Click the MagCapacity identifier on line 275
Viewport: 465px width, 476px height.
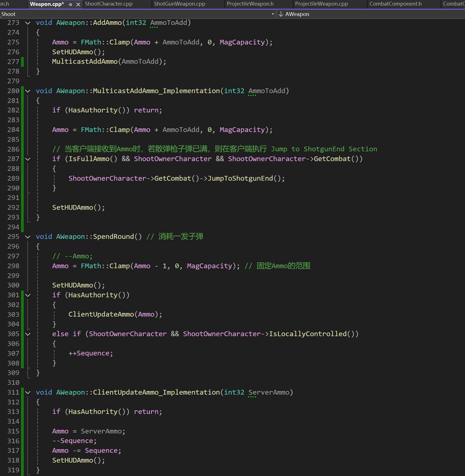[242, 42]
